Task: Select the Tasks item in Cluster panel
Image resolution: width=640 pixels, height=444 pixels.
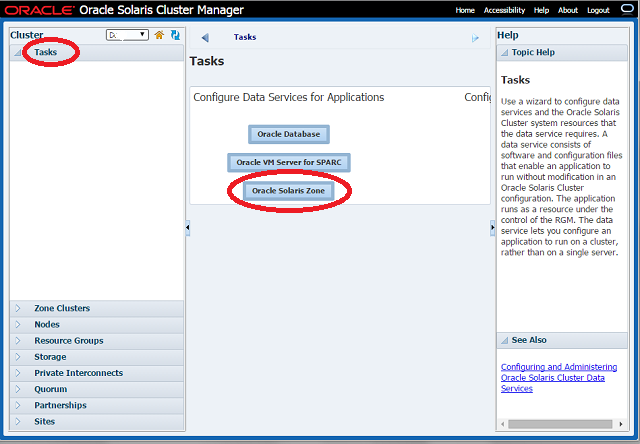Action: click(x=46, y=52)
